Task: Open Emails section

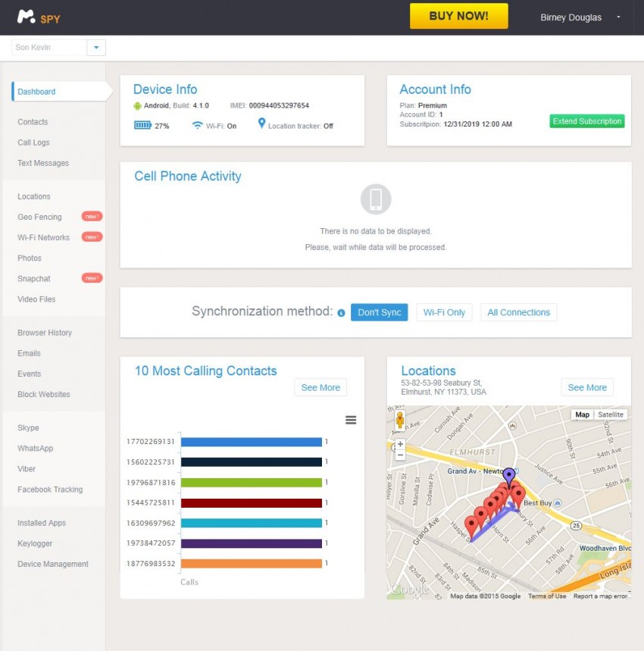Action: 29,353
